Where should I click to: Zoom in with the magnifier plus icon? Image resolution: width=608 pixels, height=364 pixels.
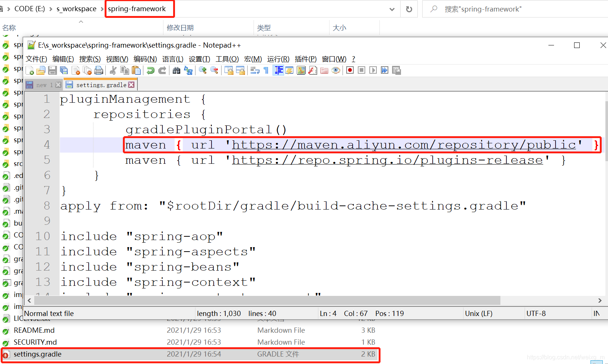(203, 70)
